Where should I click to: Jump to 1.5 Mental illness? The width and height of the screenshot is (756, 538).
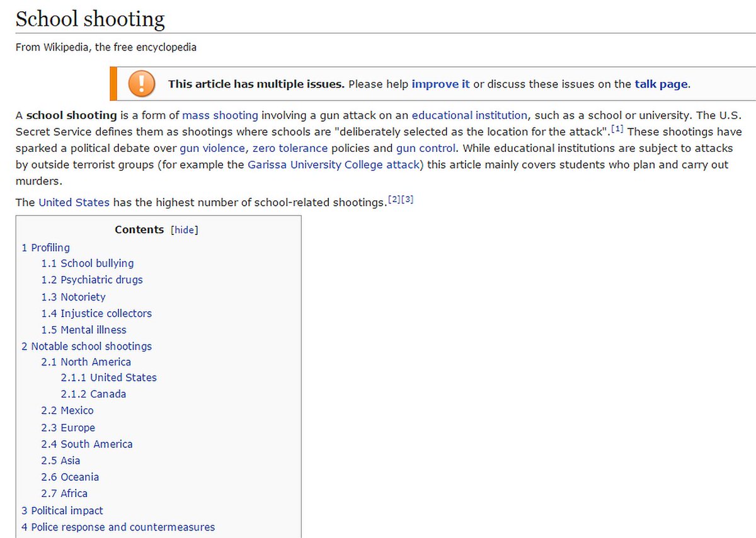(84, 330)
